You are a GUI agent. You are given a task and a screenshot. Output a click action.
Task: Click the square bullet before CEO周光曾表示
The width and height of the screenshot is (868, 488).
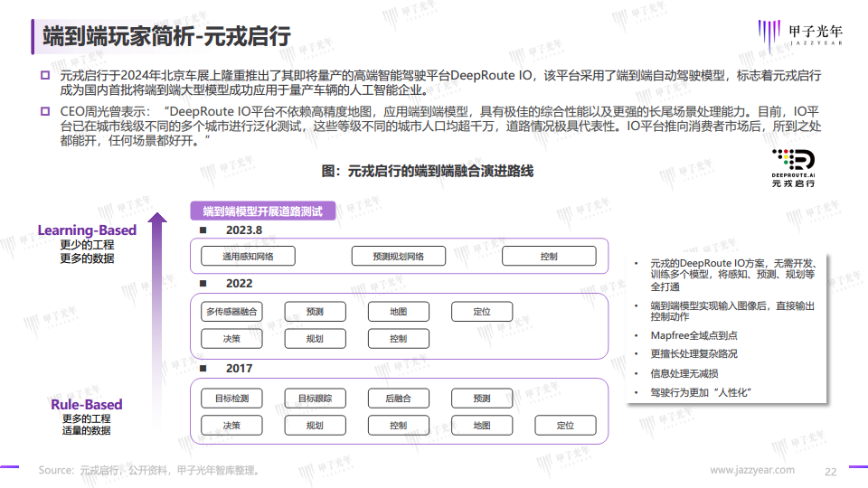coord(45,111)
